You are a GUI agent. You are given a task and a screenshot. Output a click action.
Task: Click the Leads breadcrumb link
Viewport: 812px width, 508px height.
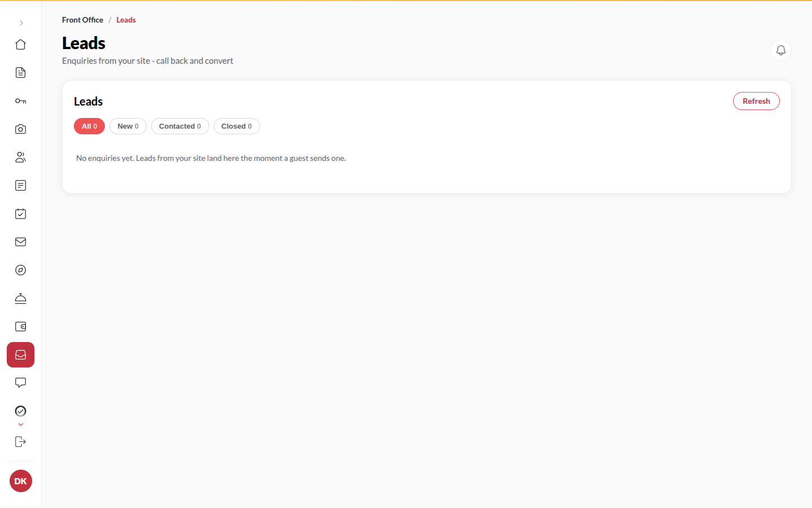[x=126, y=20]
